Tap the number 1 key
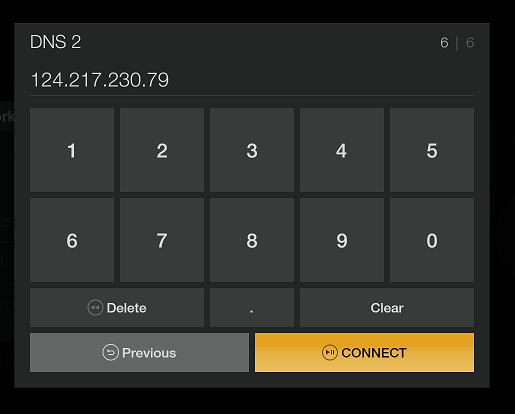This screenshot has width=515, height=414. pyautogui.click(x=72, y=150)
